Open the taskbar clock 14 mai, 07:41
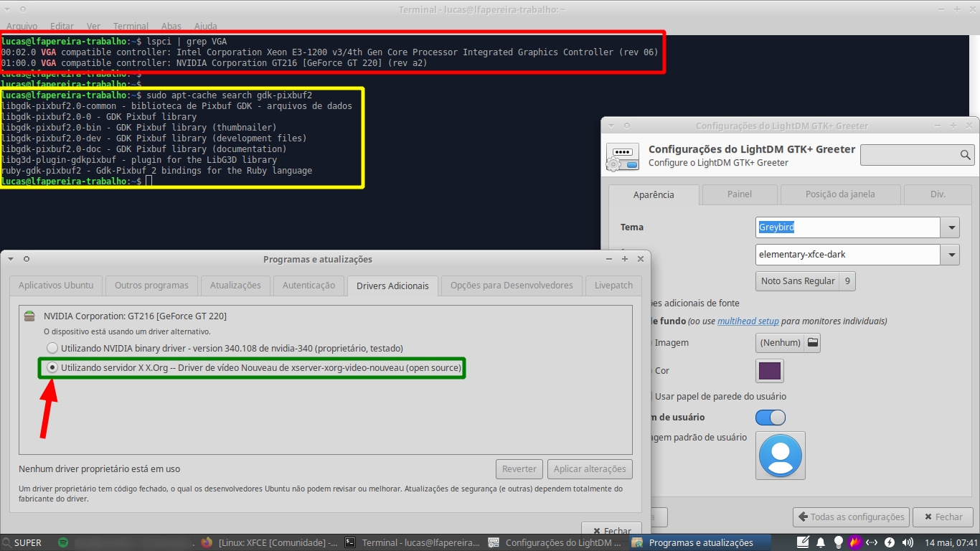This screenshot has height=551, width=980. point(951,543)
